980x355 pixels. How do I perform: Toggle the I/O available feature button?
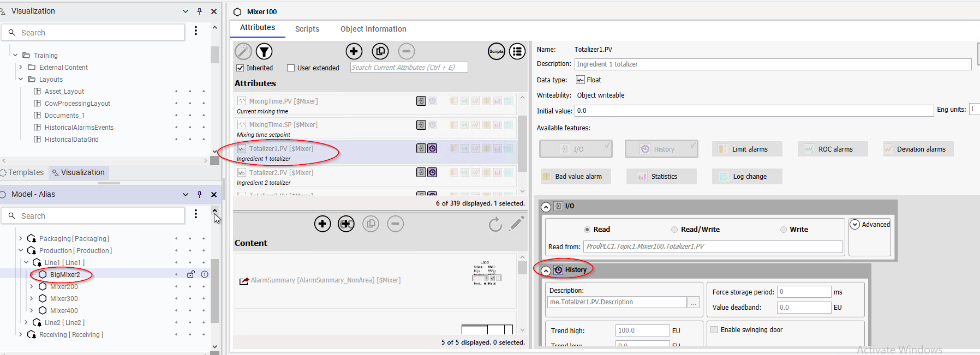click(576, 149)
